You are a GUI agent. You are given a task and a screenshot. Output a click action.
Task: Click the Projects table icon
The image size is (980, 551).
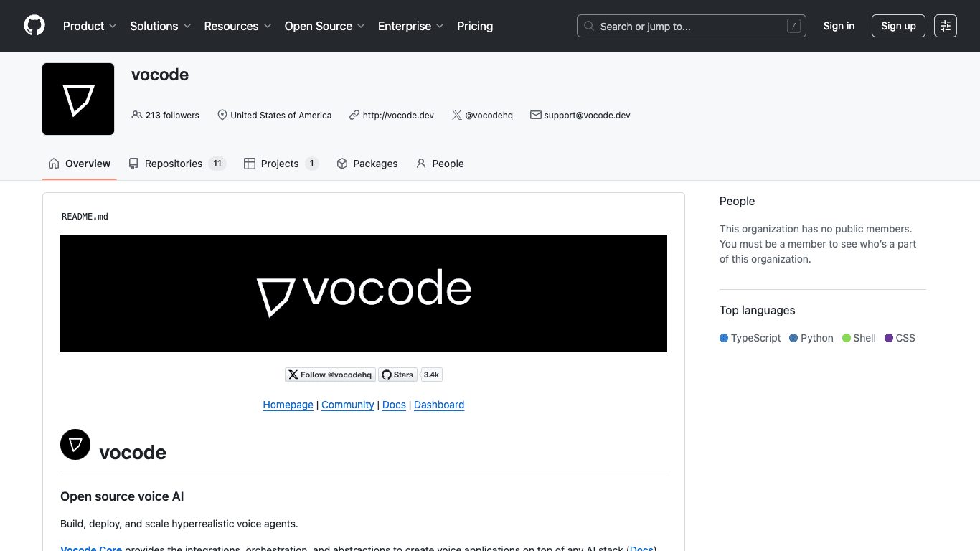coord(250,164)
